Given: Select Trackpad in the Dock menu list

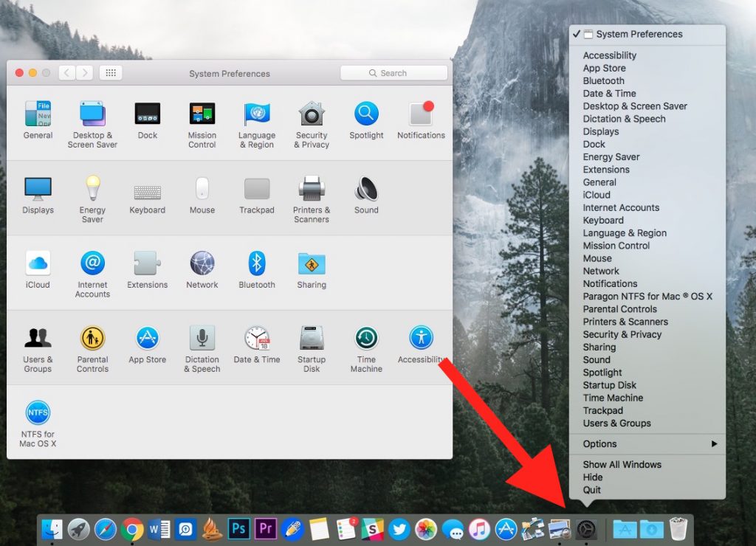Looking at the screenshot, I should coord(602,410).
